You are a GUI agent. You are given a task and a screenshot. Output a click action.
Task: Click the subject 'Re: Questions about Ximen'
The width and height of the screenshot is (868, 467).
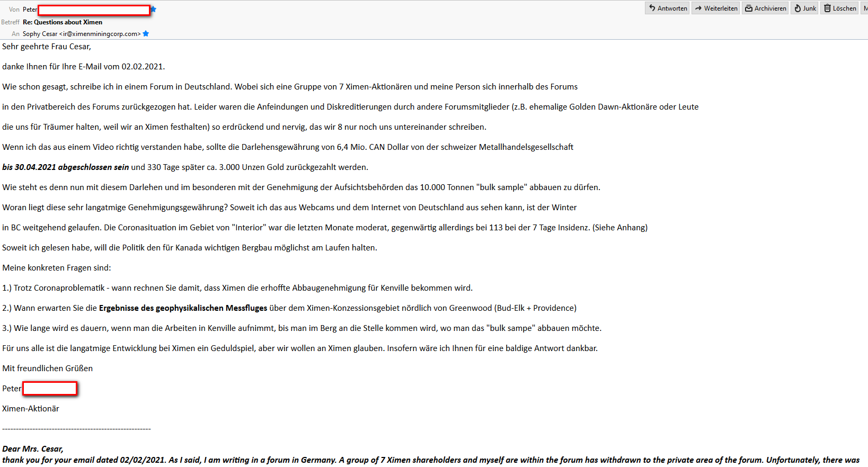[63, 22]
